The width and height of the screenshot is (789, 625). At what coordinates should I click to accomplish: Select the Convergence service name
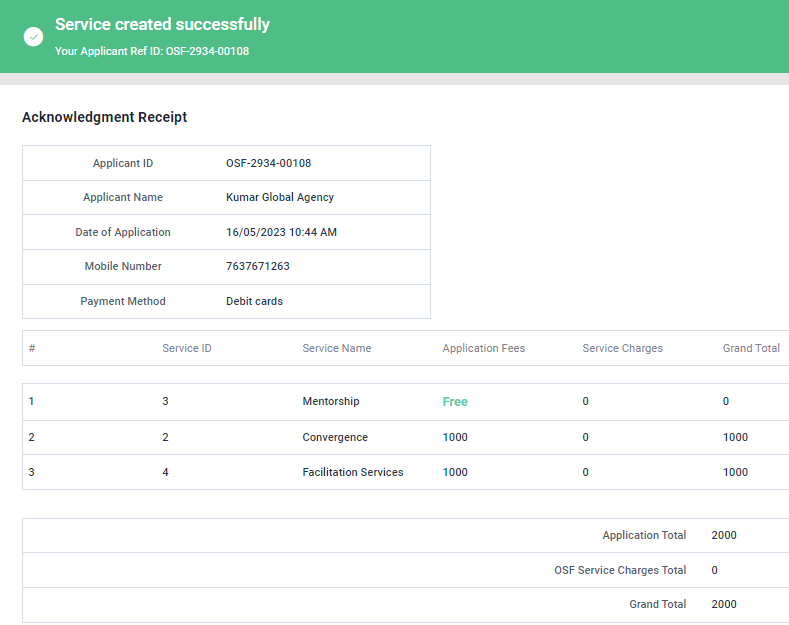coord(335,437)
